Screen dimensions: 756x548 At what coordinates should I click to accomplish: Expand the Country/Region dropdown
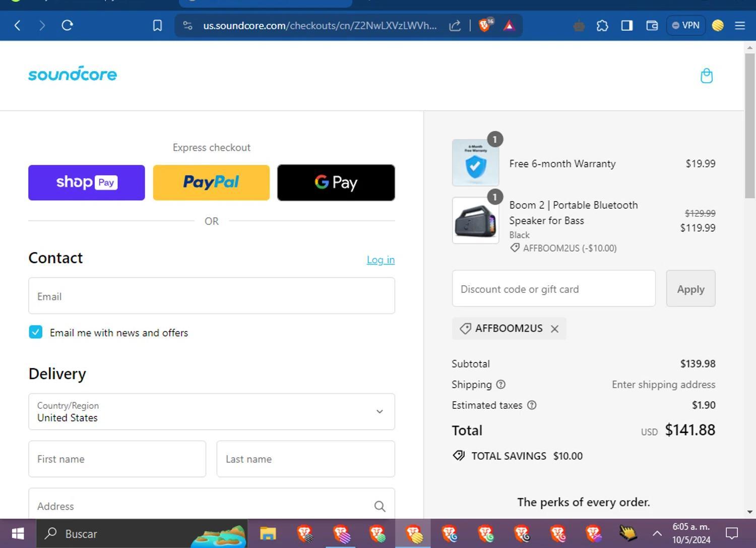[x=212, y=411]
